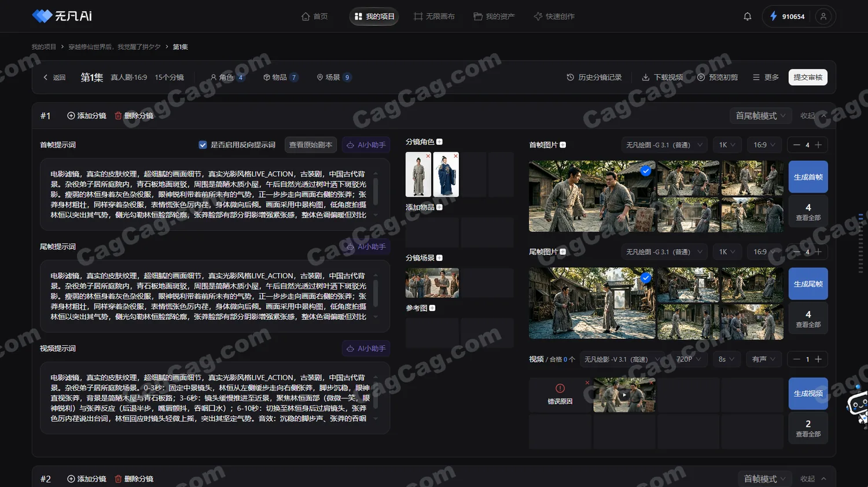Open 无限画布 in top navigation
Viewport: 868px width, 487px height.
coord(434,16)
